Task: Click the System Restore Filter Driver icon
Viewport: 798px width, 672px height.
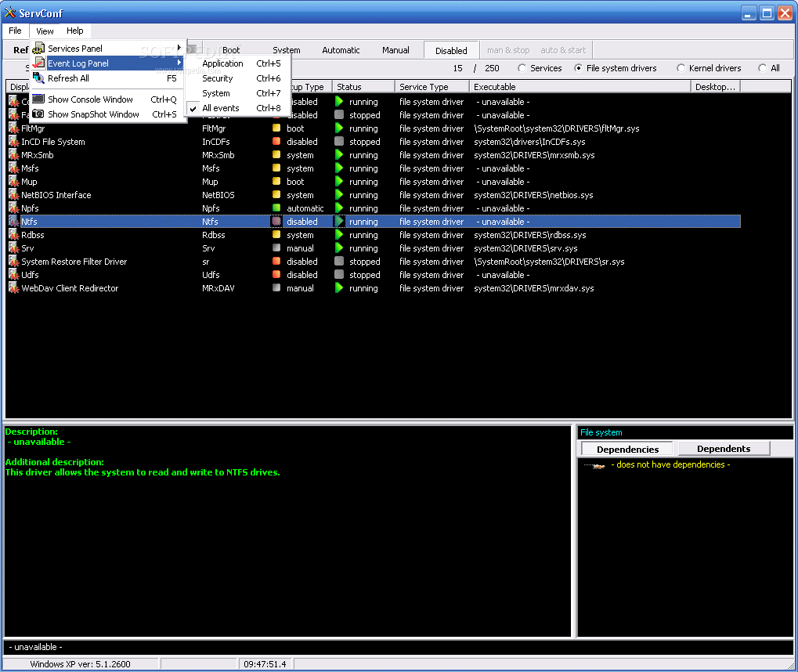Action: [14, 261]
